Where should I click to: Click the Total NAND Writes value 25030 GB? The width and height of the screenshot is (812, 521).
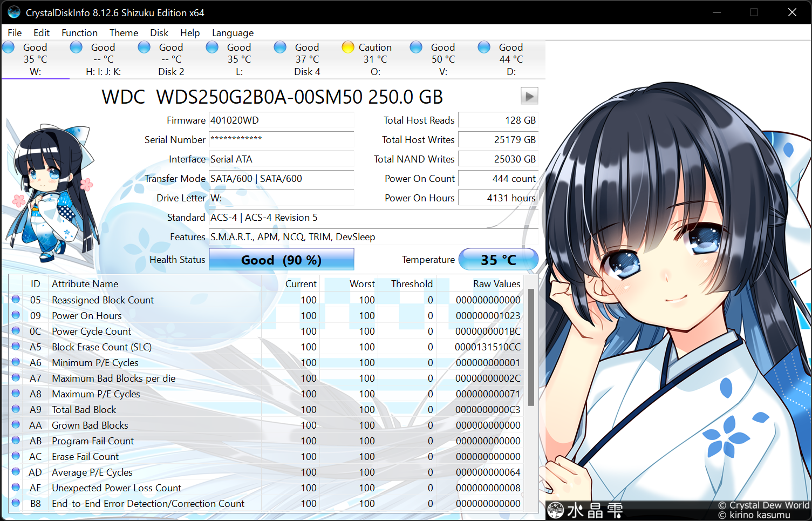[x=498, y=159]
